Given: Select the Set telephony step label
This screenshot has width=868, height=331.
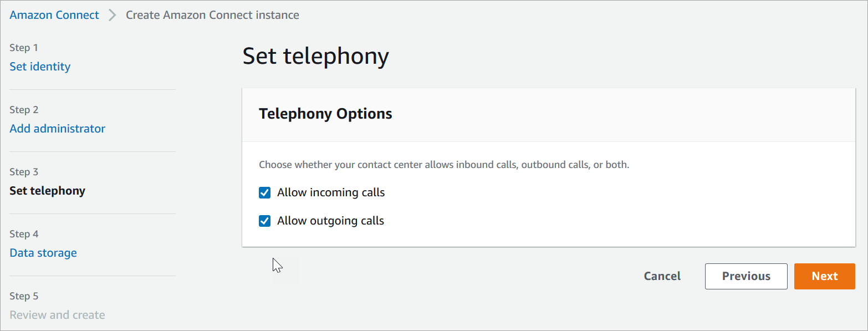Looking at the screenshot, I should (47, 190).
